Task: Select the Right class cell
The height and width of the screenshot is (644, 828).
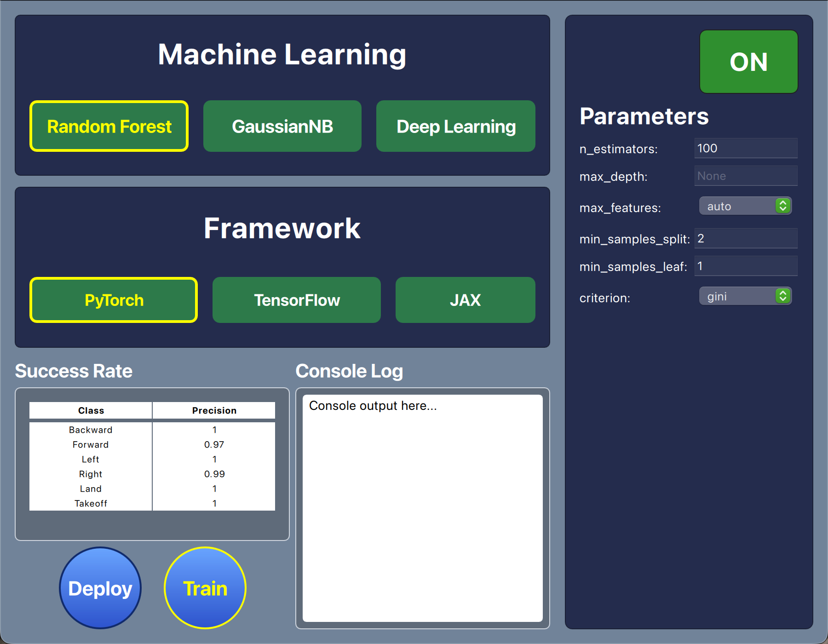Action: pos(91,474)
